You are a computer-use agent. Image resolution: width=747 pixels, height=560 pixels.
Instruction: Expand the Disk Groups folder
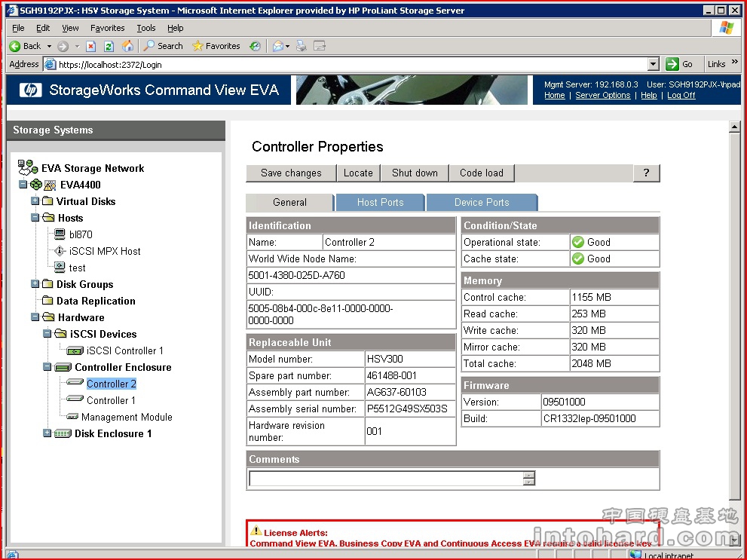(x=35, y=284)
